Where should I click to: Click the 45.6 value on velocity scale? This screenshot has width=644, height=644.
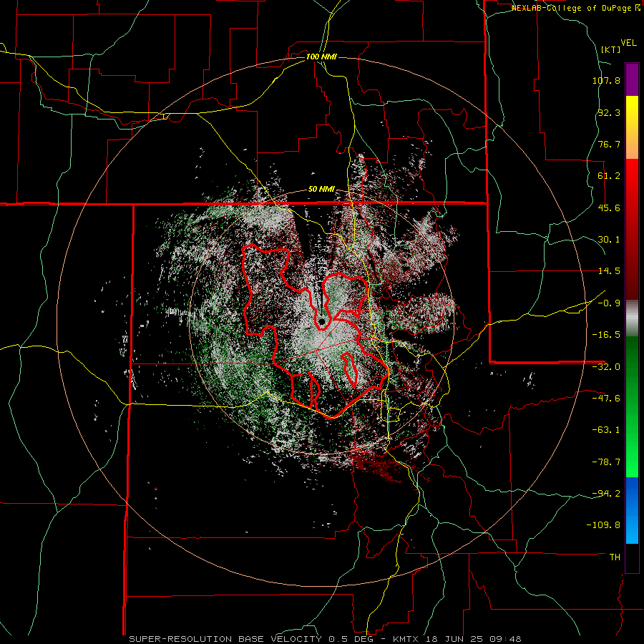(x=609, y=208)
